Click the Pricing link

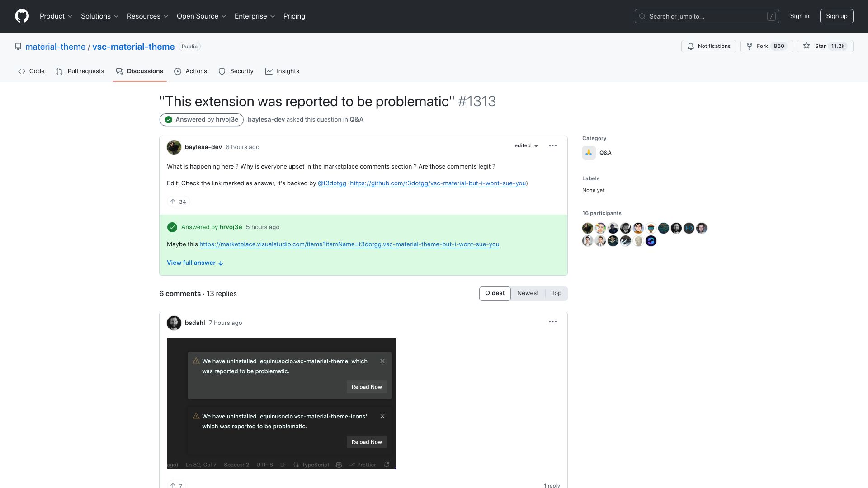294,16
